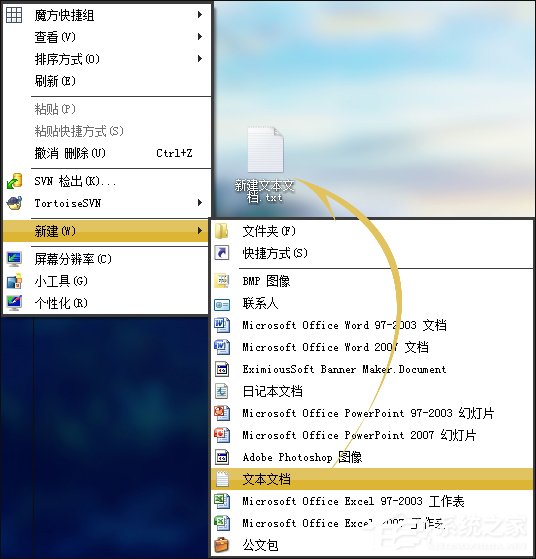This screenshot has width=536, height=559.
Task: Click the SVN 检出(K)... entry text
Action: [75, 181]
